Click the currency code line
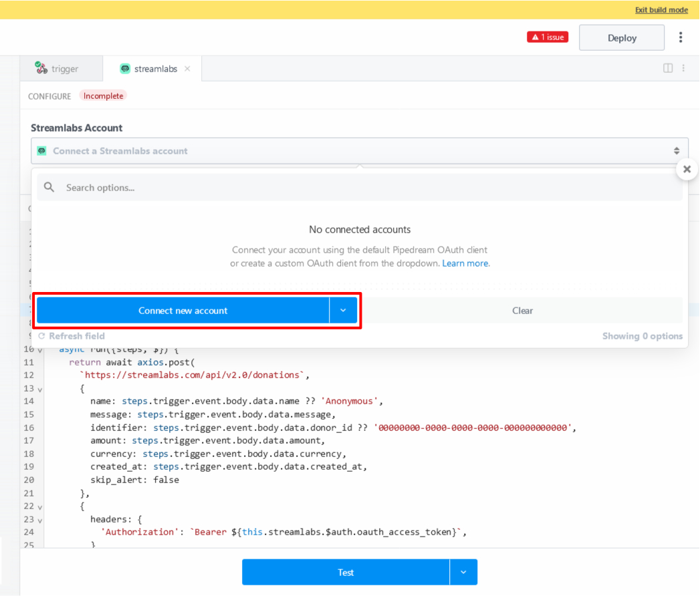700x596 pixels. pos(219,454)
